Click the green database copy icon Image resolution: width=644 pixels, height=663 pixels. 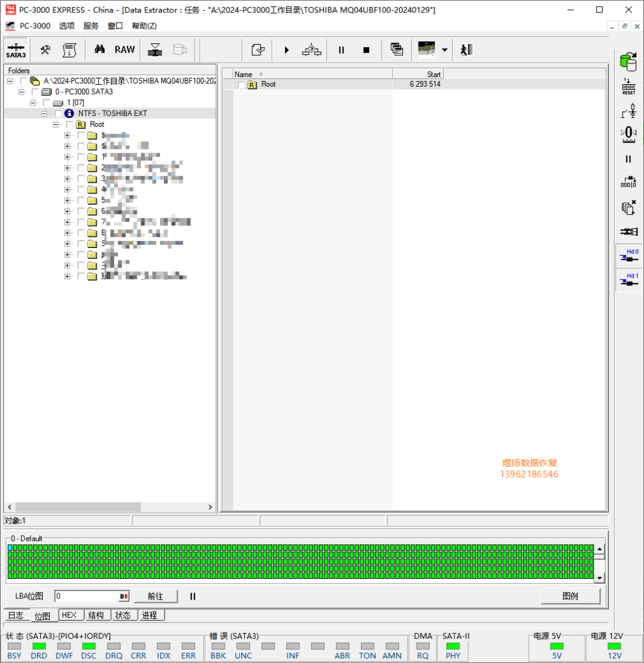[628, 62]
